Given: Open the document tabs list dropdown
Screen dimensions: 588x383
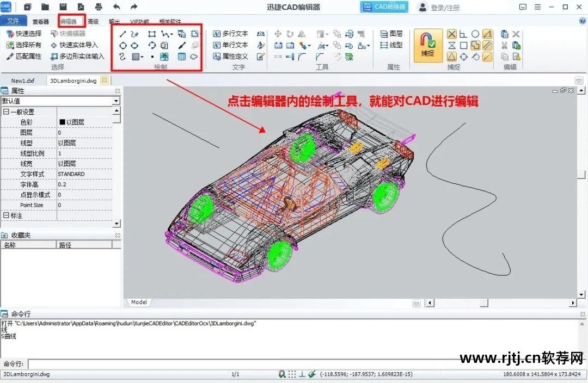Looking at the screenshot, I should (x=579, y=81).
